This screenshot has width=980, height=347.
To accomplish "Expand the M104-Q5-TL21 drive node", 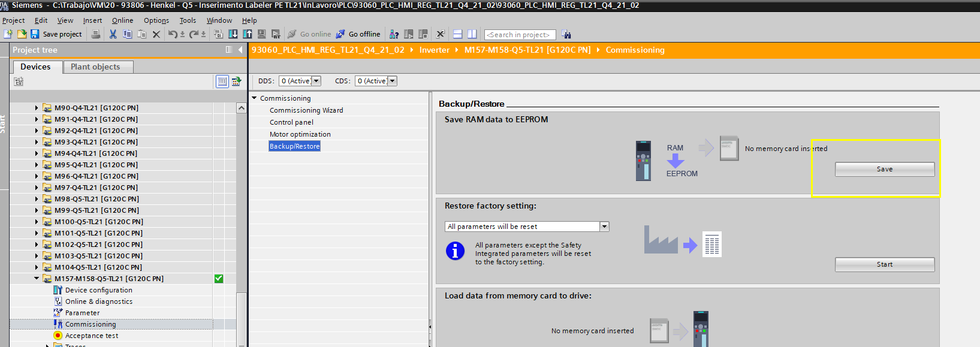I will pos(36,267).
